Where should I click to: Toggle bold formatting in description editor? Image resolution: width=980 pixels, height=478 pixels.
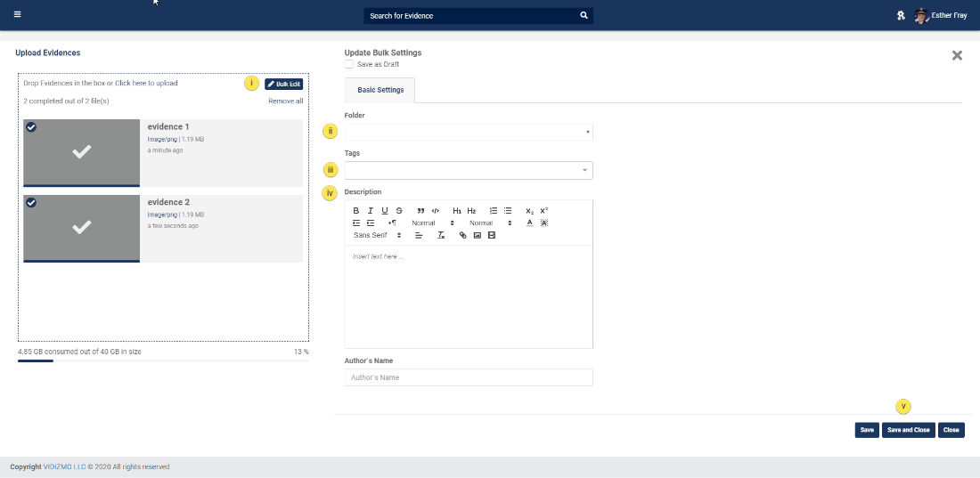(356, 210)
